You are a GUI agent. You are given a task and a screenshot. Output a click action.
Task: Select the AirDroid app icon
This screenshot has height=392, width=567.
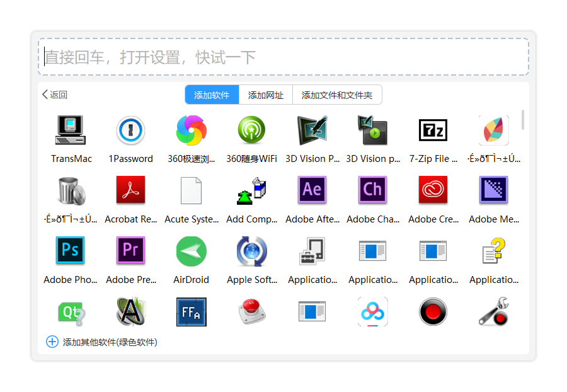coord(191,251)
